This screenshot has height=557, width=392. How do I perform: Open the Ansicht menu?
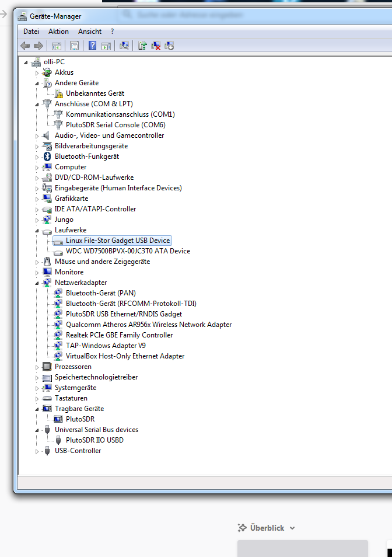click(90, 32)
